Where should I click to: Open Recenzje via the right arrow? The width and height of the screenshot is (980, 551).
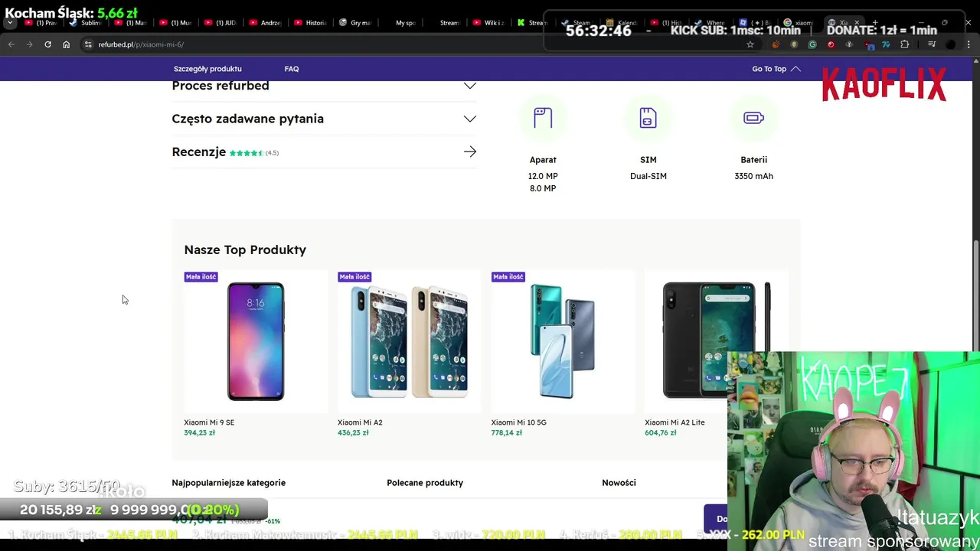click(470, 152)
